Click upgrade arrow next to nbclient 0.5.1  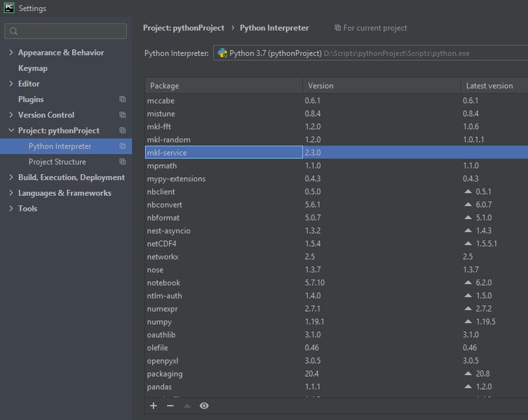(468, 191)
